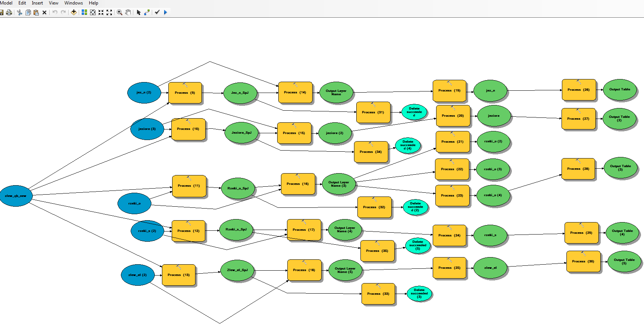The width and height of the screenshot is (644, 326).
Task: Click the Auto Layout grid icon
Action: point(84,12)
